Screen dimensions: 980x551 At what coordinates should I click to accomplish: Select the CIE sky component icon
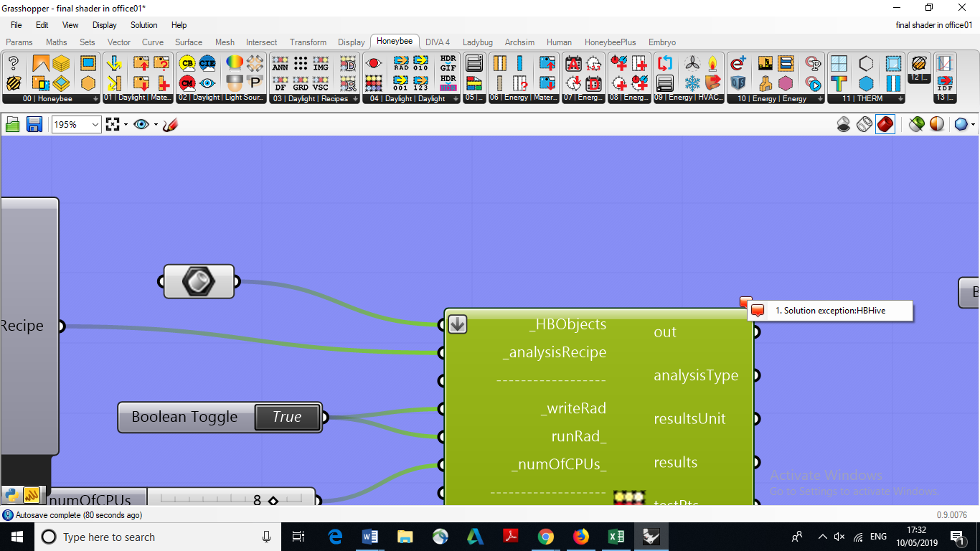tap(207, 63)
